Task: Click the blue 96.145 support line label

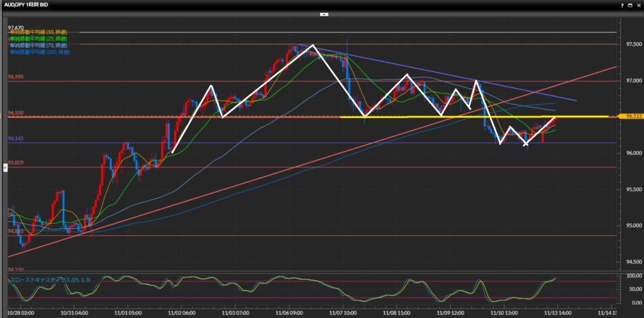Action: (16, 138)
